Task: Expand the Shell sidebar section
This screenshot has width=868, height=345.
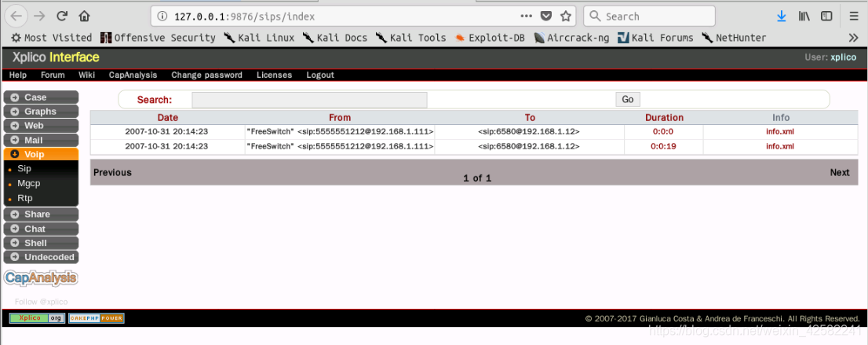Action: 41,243
